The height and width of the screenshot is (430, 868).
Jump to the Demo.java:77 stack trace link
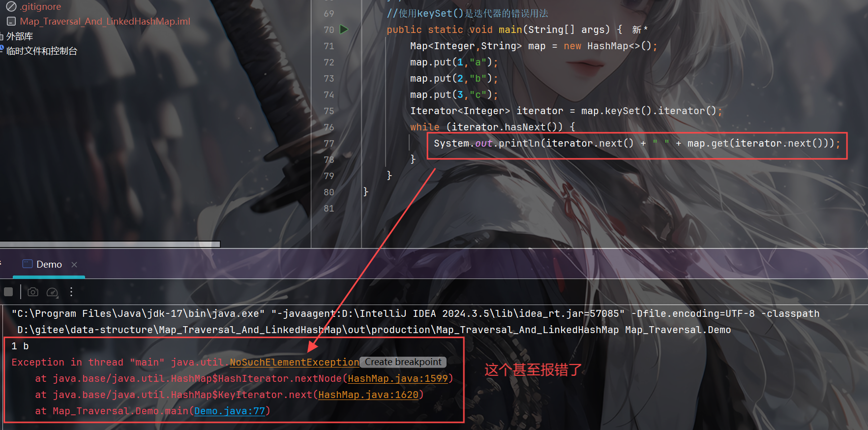point(230,411)
